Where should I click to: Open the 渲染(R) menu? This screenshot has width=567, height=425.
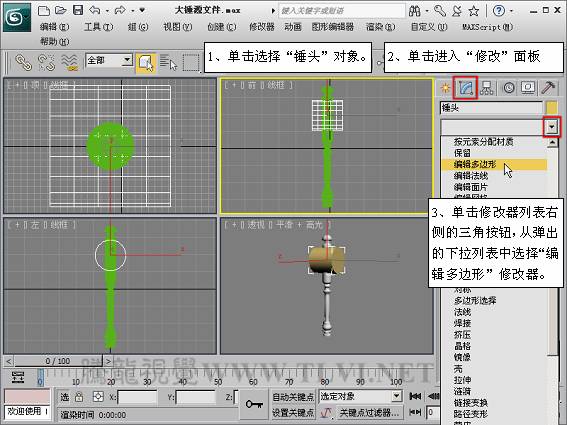(380, 27)
